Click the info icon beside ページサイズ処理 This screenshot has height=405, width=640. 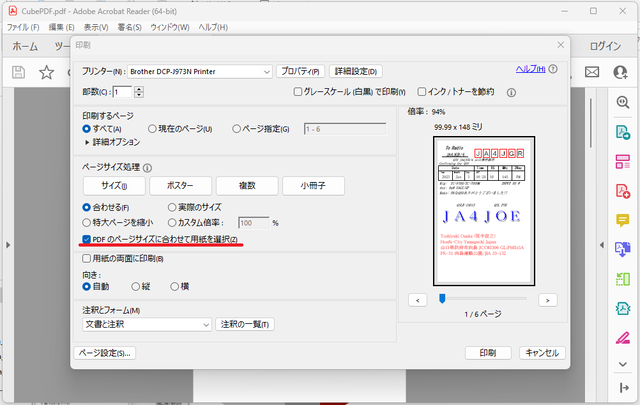(147, 168)
